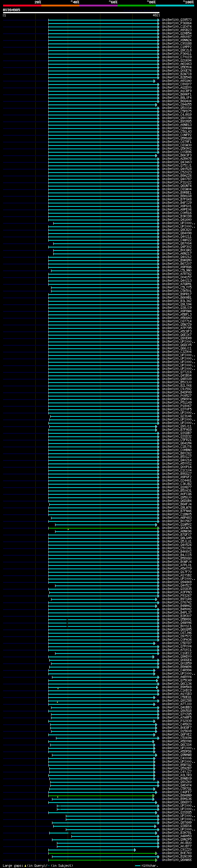Click the green alignment bar for UniRef100_B0E7K0
Screen dimensions: 197x868
tap(103, 853)
